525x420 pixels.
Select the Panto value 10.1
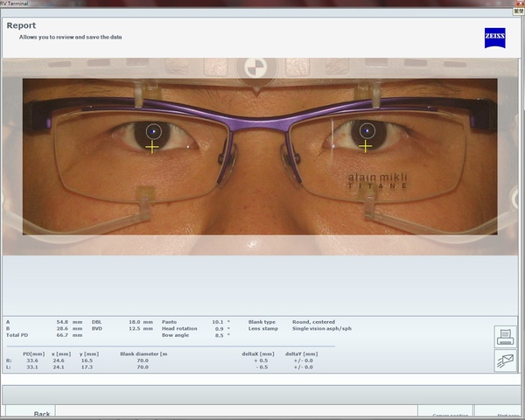point(218,322)
